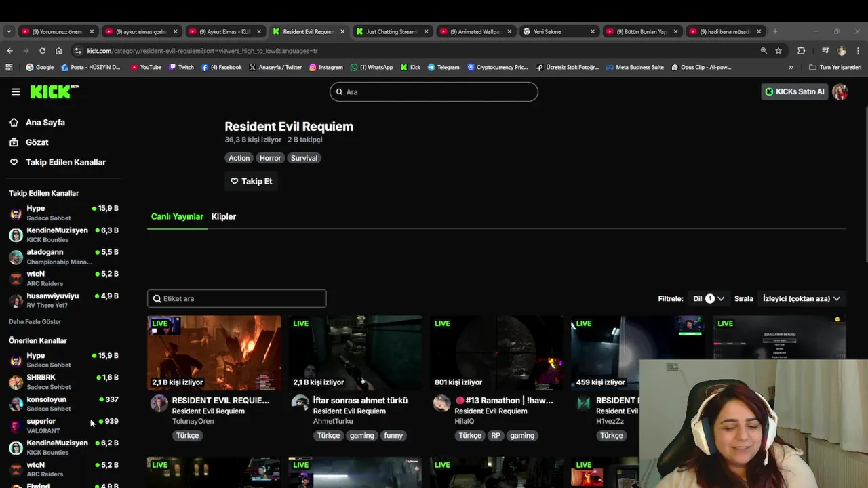The width and height of the screenshot is (868, 488).
Task: Click the HilalQ channel avatar
Action: [441, 403]
